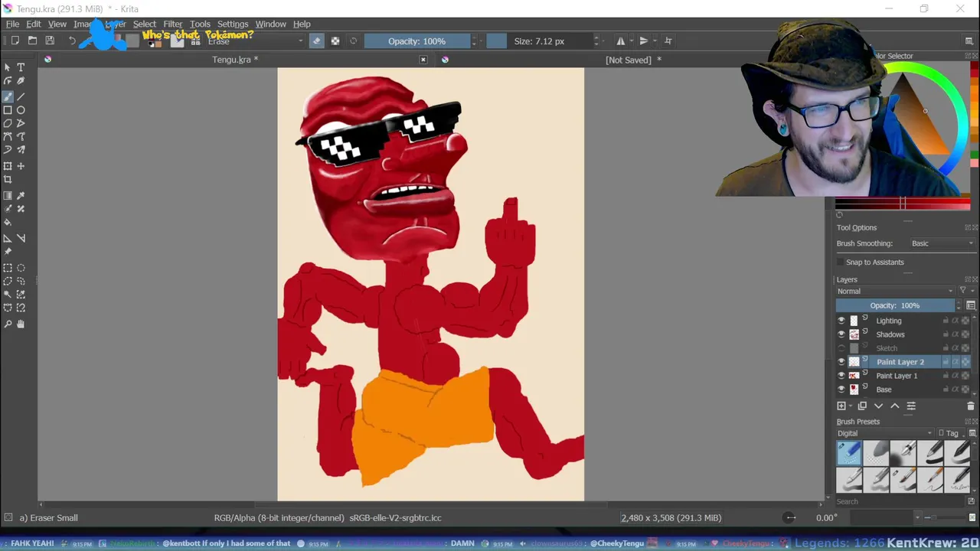The width and height of the screenshot is (980, 551).
Task: Switch to the Tengu.kra document tab
Action: (x=235, y=60)
